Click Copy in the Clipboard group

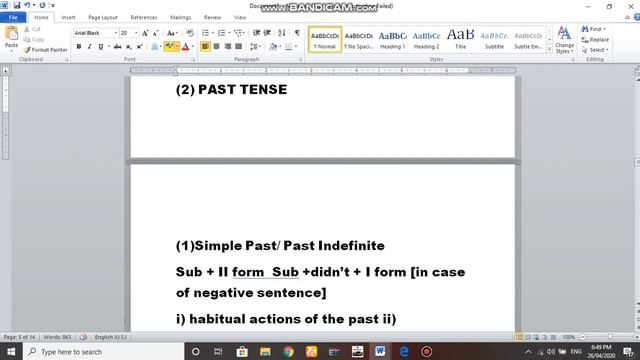coord(33,40)
